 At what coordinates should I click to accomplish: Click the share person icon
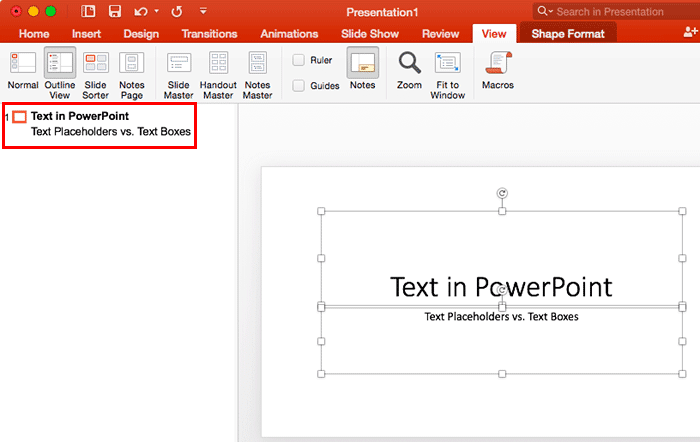[x=690, y=32]
